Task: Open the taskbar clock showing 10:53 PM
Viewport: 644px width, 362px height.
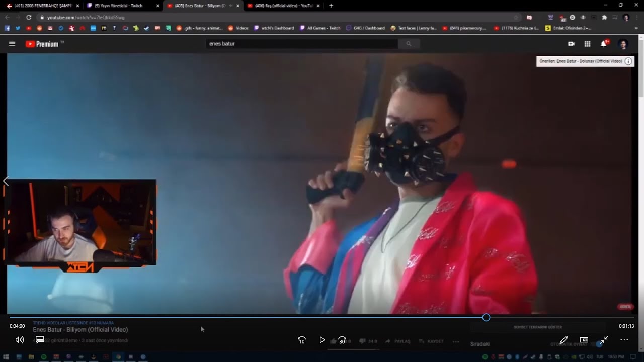Action: [x=615, y=357]
